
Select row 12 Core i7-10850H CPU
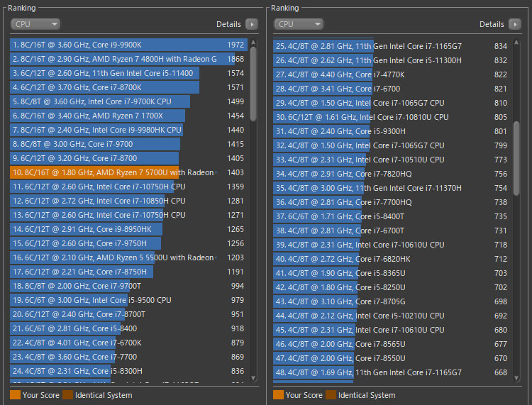point(129,201)
